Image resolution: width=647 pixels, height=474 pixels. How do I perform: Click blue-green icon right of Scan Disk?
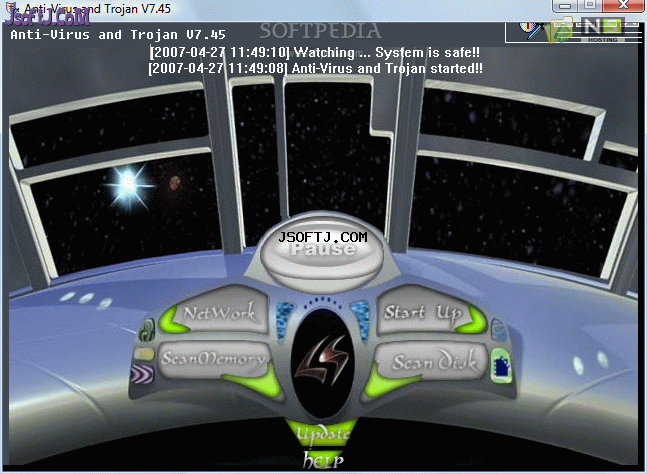501,366
